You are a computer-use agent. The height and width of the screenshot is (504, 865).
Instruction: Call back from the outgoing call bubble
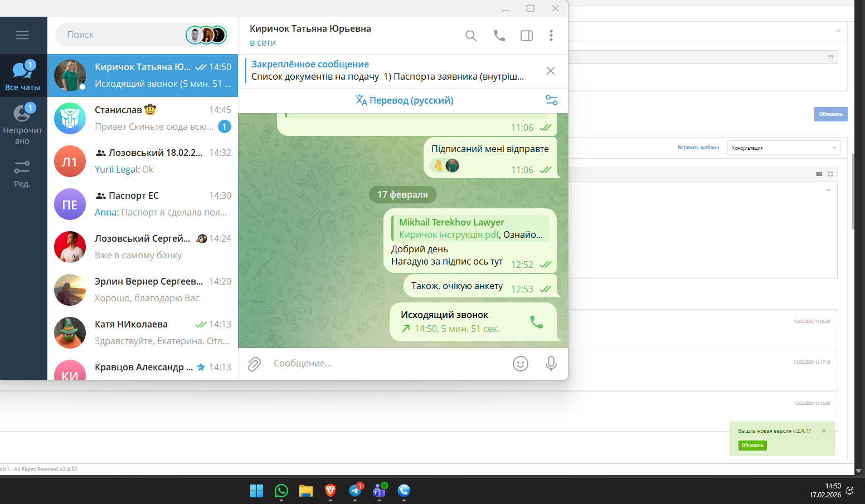[x=536, y=322]
